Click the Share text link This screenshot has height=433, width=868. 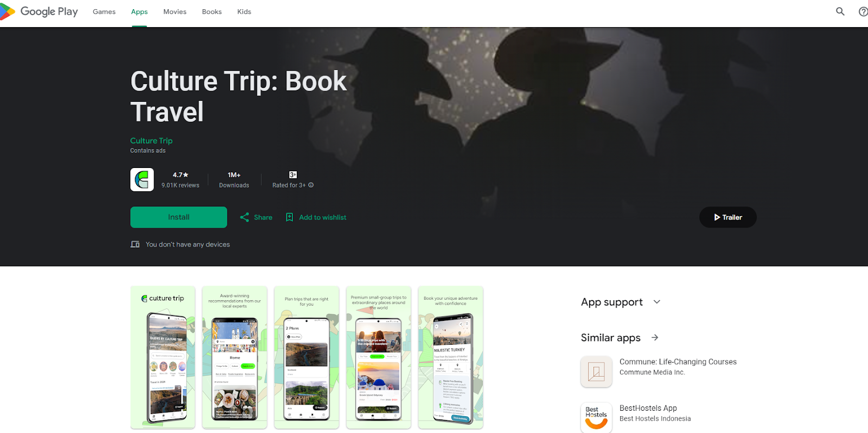coord(263,217)
